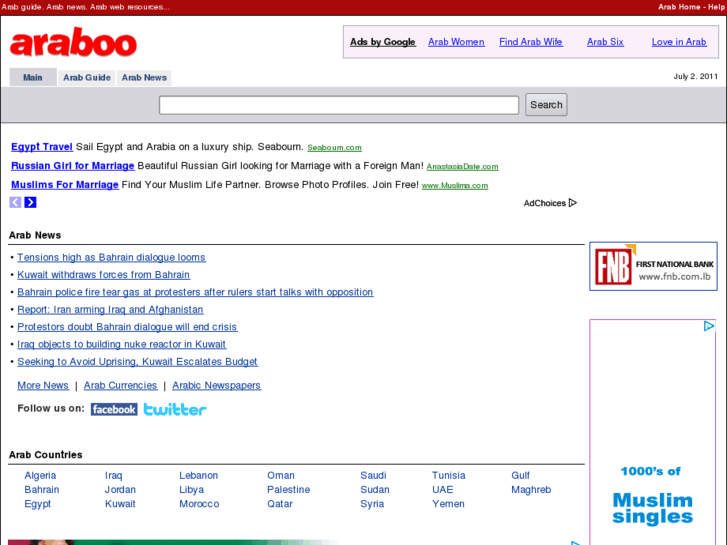Viewport: 727px width, 545px height.
Task: Open the Egypt Travel ad link
Action: [42, 147]
